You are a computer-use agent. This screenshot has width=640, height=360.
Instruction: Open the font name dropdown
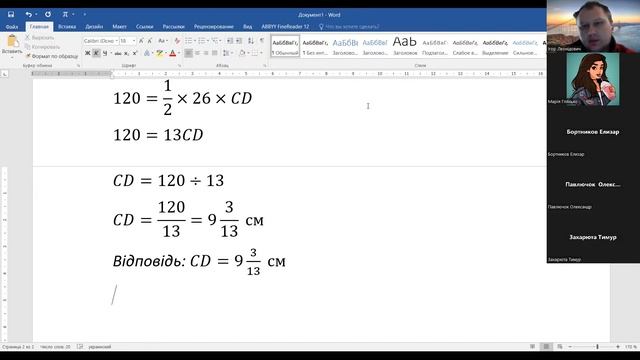tap(116, 41)
